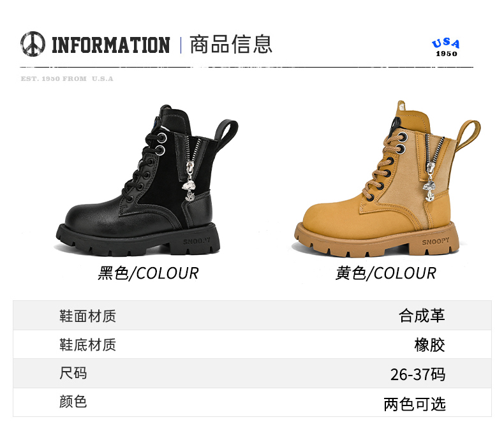Click the 黑色/COLOUR label
Viewport: 504px width, 438px height.
pyautogui.click(x=148, y=274)
